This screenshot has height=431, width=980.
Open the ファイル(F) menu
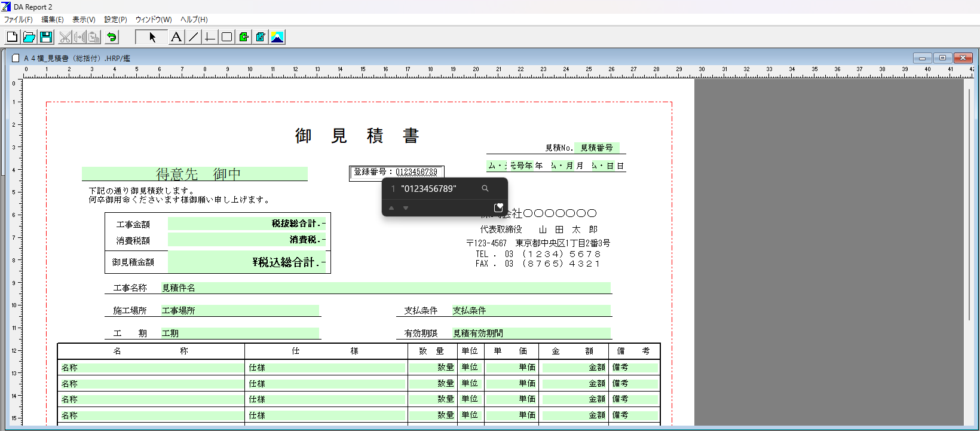[19, 20]
